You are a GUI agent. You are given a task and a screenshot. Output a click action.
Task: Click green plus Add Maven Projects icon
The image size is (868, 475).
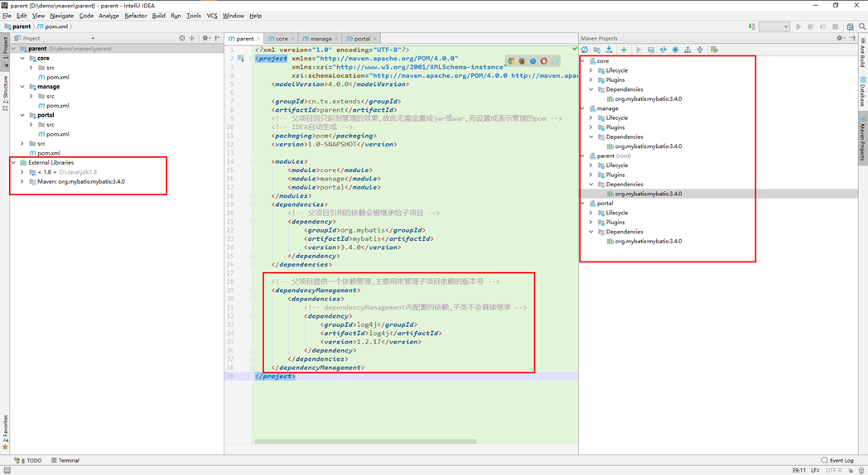pyautogui.click(x=624, y=50)
